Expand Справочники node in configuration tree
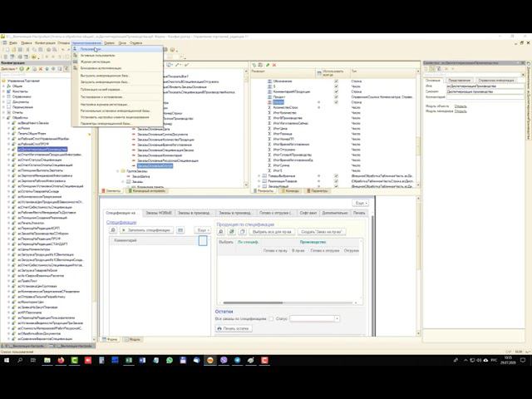The height and width of the screenshot is (399, 532). tap(3, 96)
